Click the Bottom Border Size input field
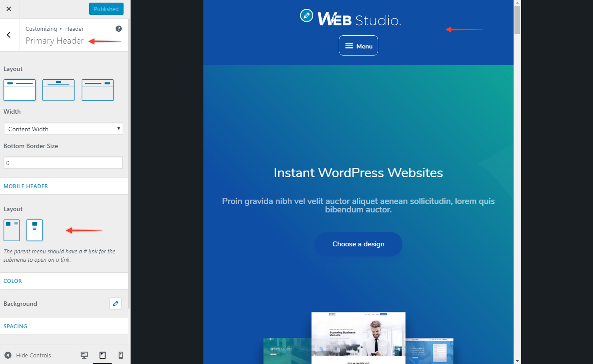The height and width of the screenshot is (364, 593). 63,163
